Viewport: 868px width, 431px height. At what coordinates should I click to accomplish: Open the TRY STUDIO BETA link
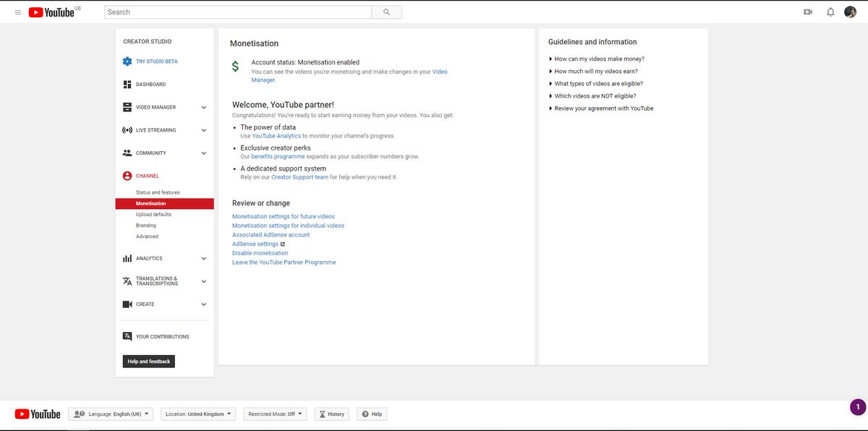click(x=156, y=61)
